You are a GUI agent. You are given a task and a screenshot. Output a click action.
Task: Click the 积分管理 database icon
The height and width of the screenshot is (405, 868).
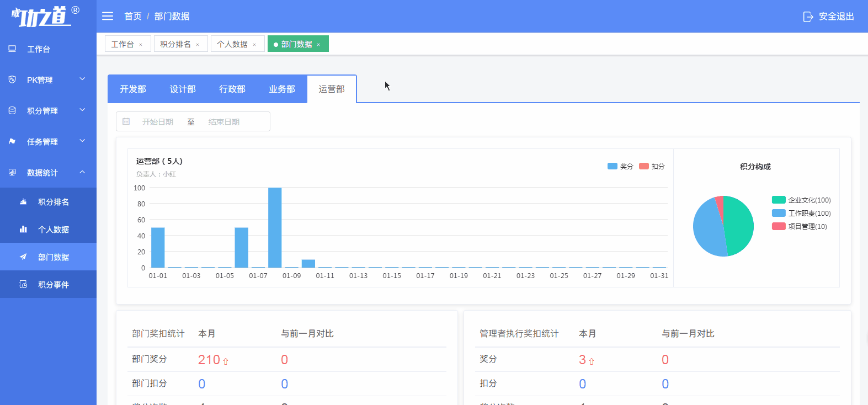[x=12, y=110]
